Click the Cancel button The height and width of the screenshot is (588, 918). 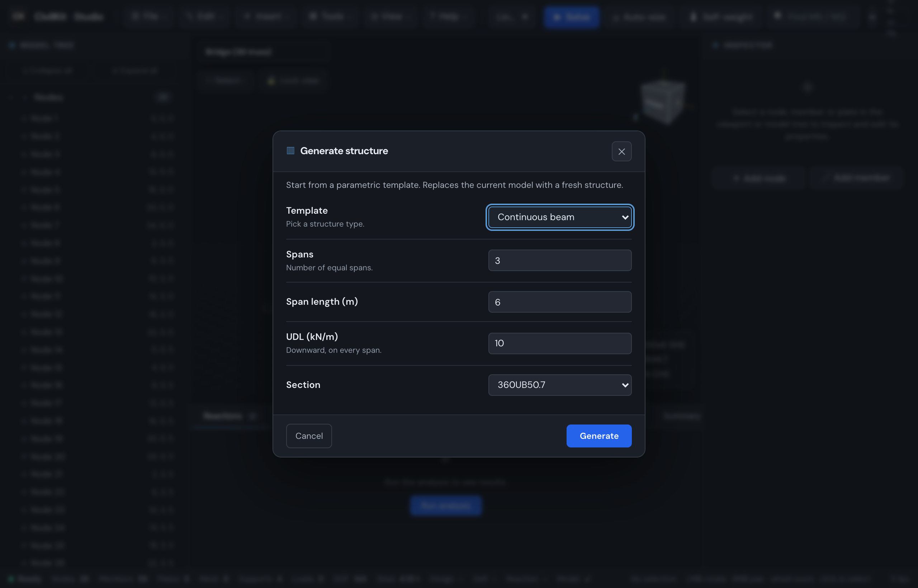(309, 436)
